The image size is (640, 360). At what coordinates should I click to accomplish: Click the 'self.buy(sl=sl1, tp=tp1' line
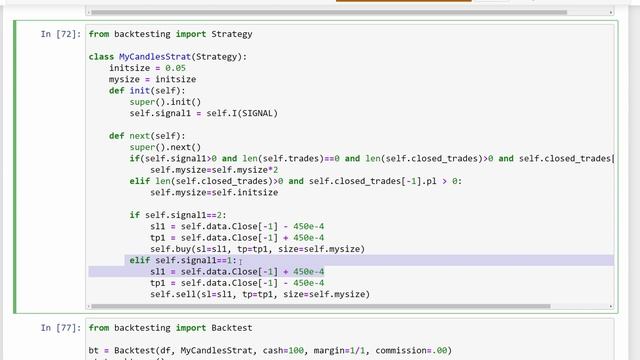[258, 249]
